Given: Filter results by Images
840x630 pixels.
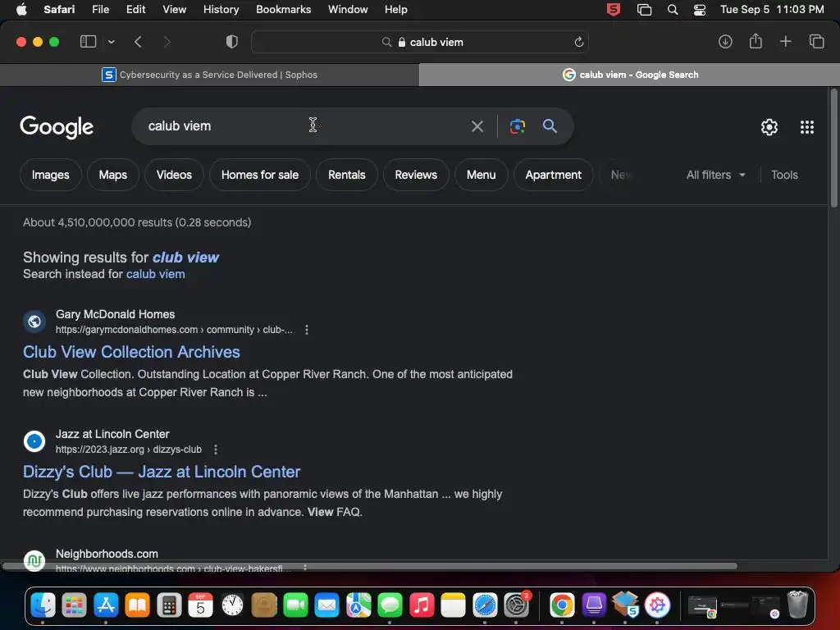Looking at the screenshot, I should click(x=50, y=175).
